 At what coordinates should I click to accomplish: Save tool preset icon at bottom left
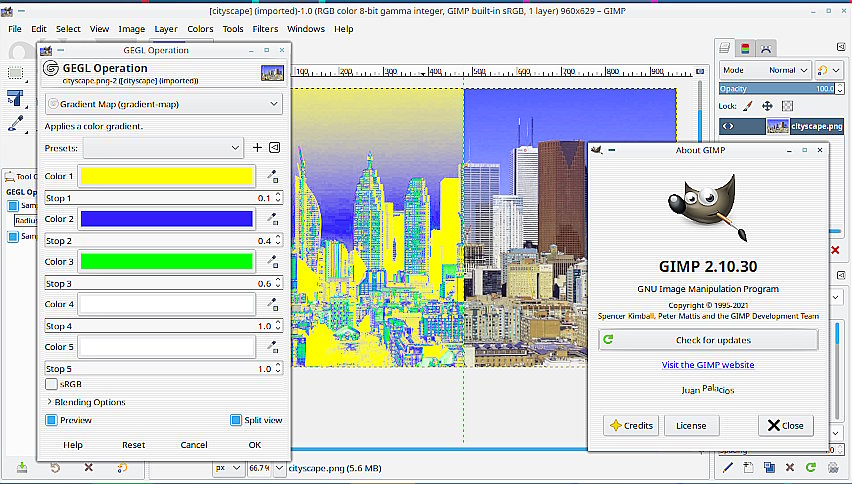point(22,467)
